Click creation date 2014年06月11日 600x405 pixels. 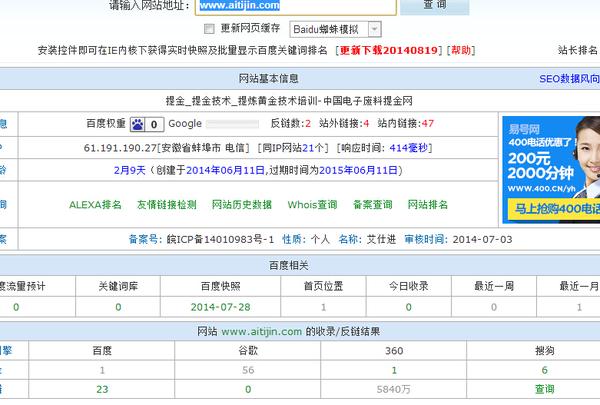225,170
